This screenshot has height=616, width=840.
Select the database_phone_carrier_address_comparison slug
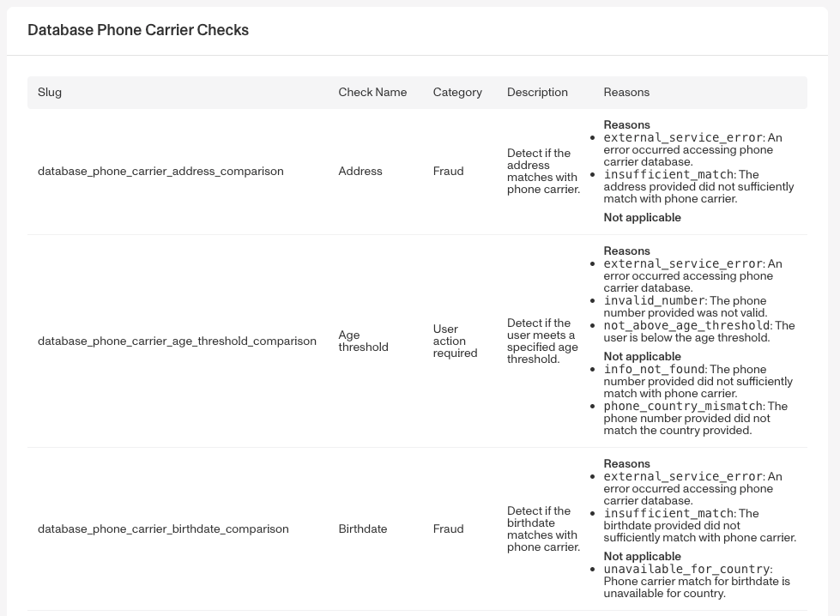160,172
